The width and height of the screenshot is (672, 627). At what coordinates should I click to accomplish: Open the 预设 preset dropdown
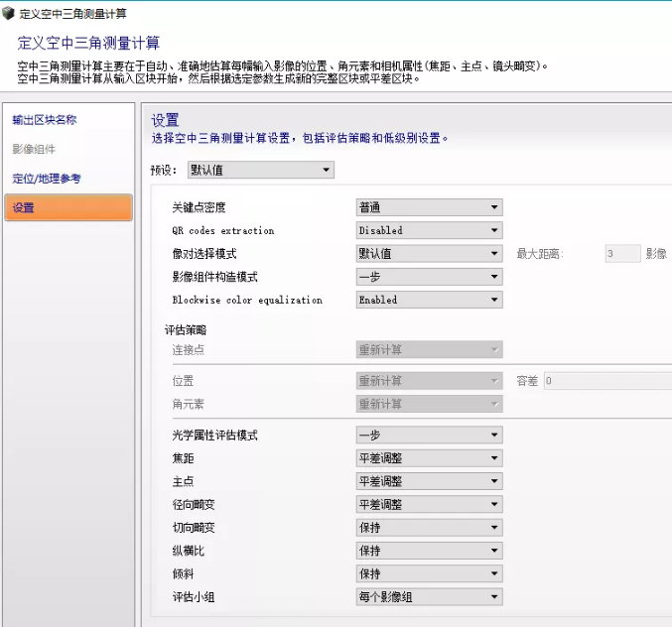coord(260,171)
